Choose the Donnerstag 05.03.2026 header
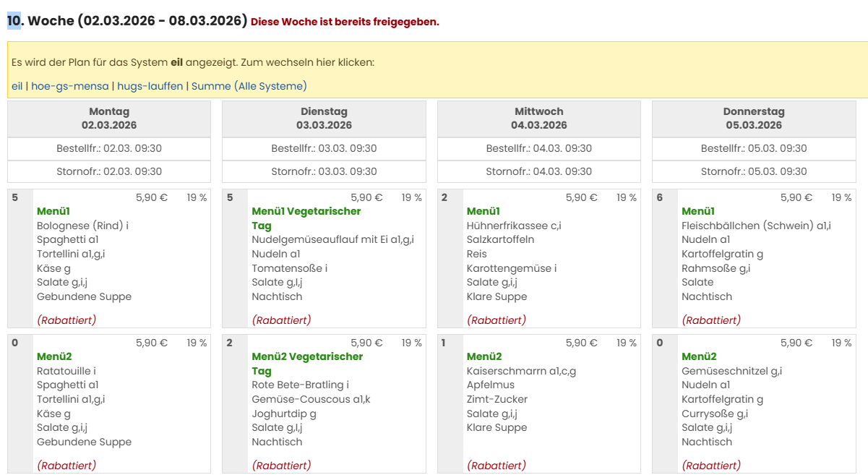Screen dimensions: 868x475 pos(754,119)
